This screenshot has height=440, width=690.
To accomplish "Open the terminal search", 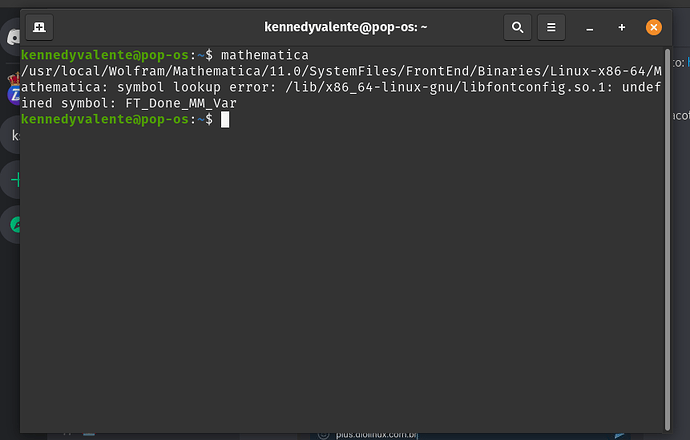I will click(518, 27).
